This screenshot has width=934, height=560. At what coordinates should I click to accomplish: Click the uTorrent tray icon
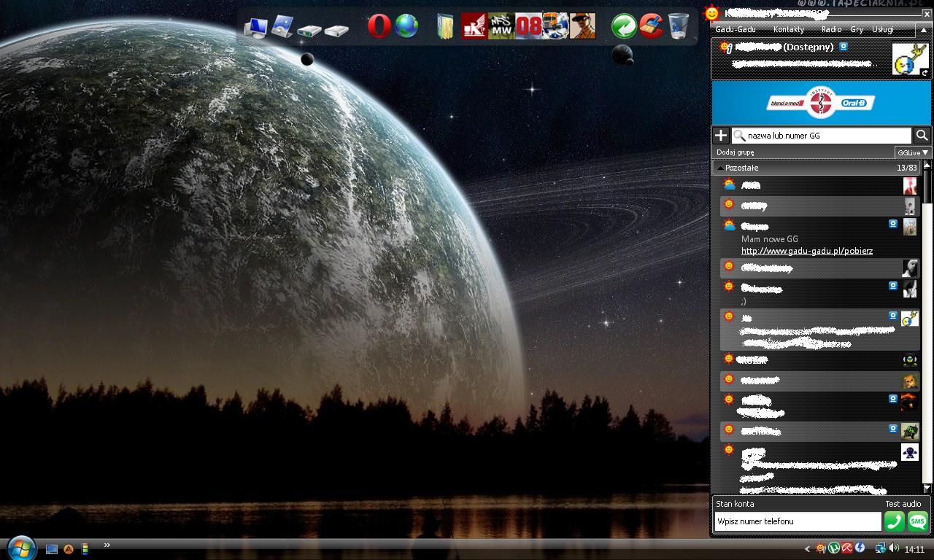[834, 548]
